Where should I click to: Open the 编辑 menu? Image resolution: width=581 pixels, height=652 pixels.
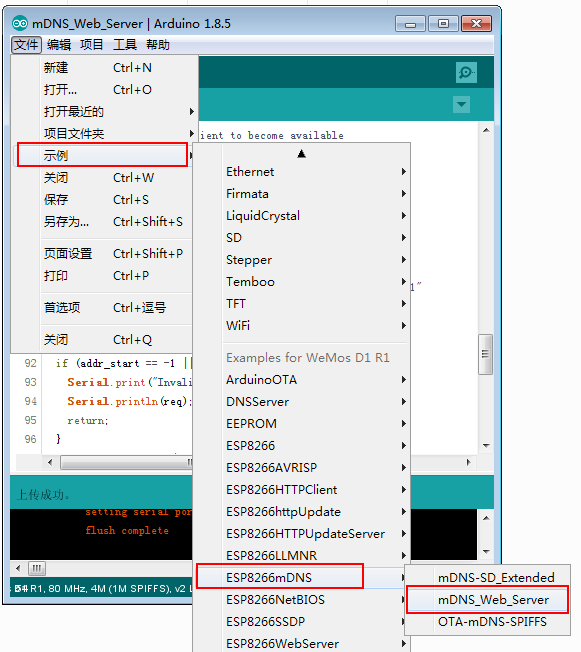[59, 44]
